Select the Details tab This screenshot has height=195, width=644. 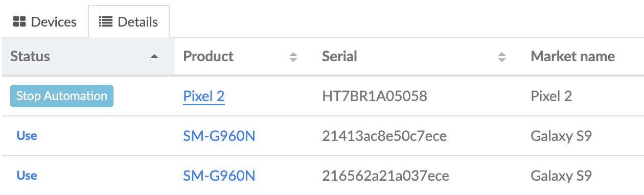tap(128, 22)
